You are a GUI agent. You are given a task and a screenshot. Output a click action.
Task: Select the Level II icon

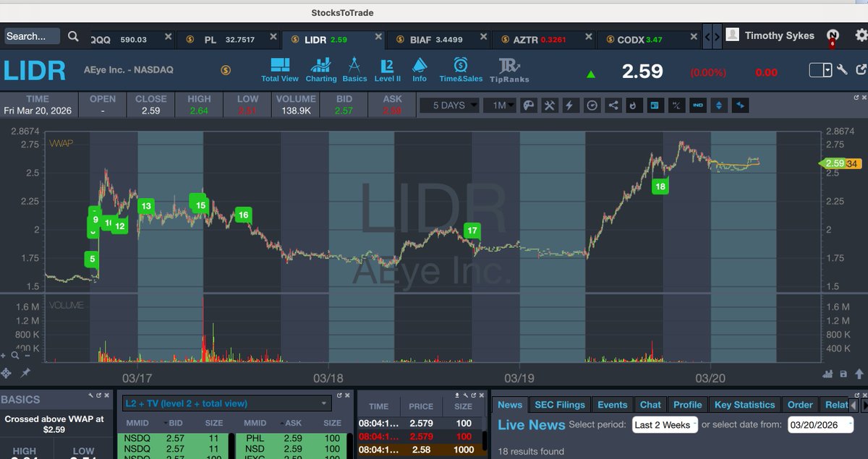coord(388,69)
